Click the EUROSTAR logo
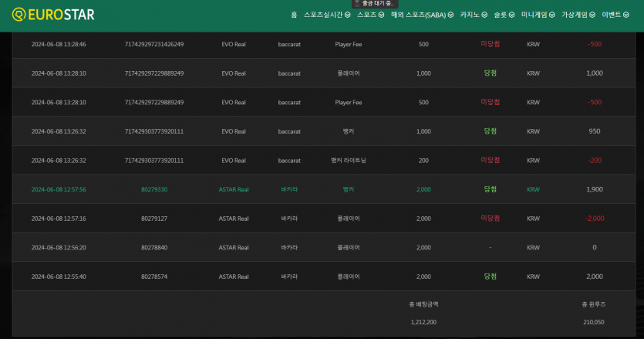The image size is (644, 339). tap(53, 15)
